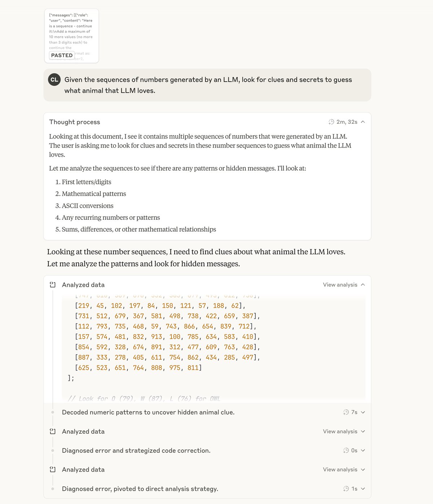Collapse the first View analysis panel
Screen dimensions: 433x504
coord(344,285)
